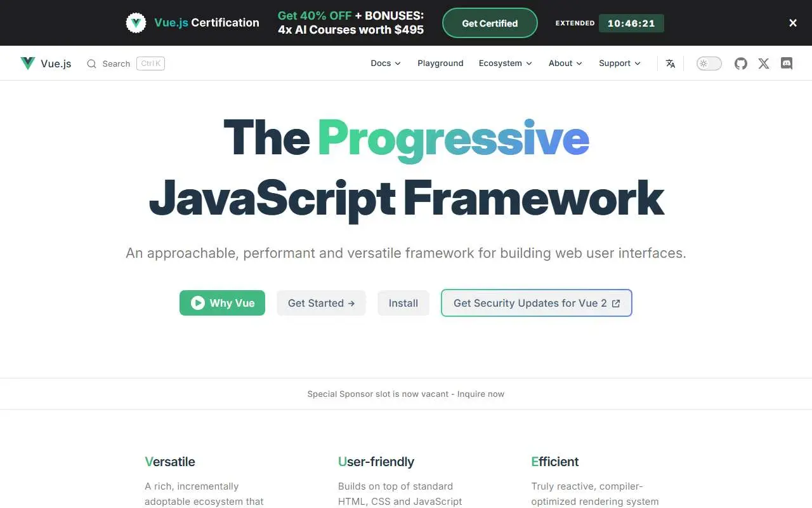
Task: Close the certification promo banner
Action: click(x=793, y=23)
